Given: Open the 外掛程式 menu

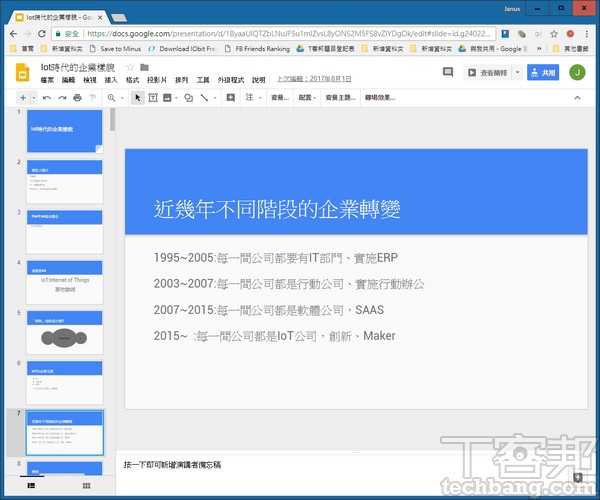Looking at the screenshot, I should tap(231, 80).
